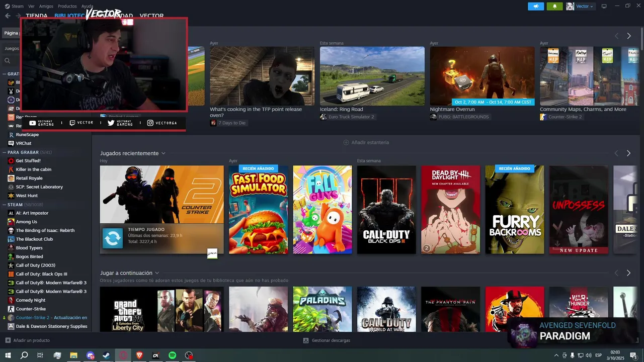Open the Furry Backrooms cover
This screenshot has width=644, height=362.
tap(515, 210)
